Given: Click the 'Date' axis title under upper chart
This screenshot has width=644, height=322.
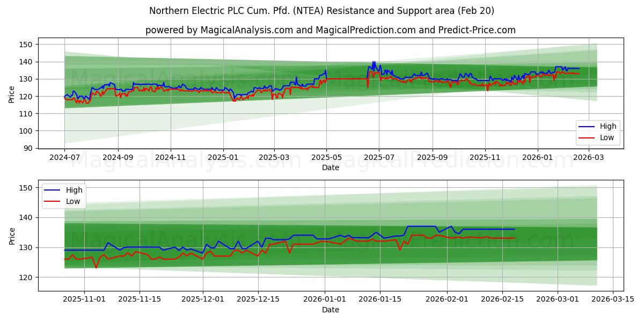Looking at the screenshot, I should point(331,168).
